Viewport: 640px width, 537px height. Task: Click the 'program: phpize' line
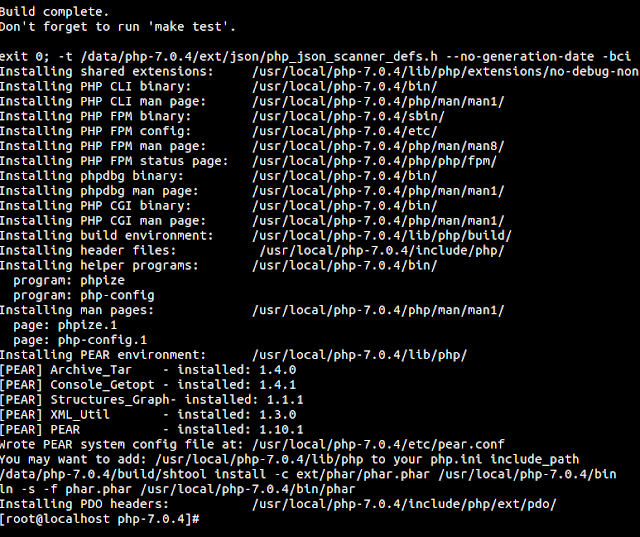56,281
